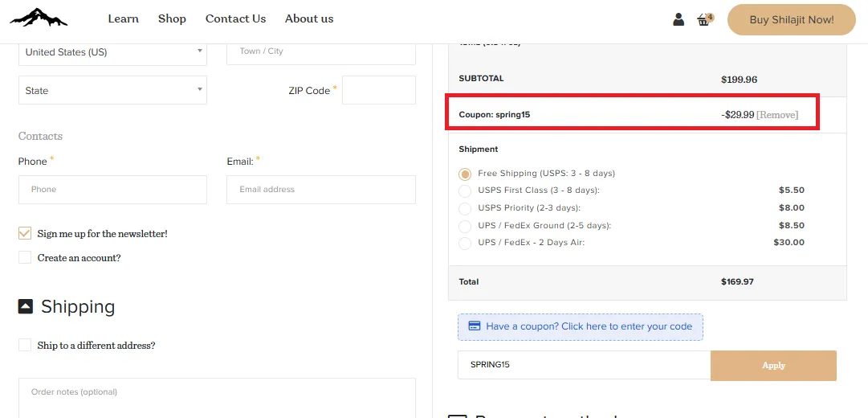868x418 pixels.
Task: Click into the ZIP Code field
Action: [379, 90]
